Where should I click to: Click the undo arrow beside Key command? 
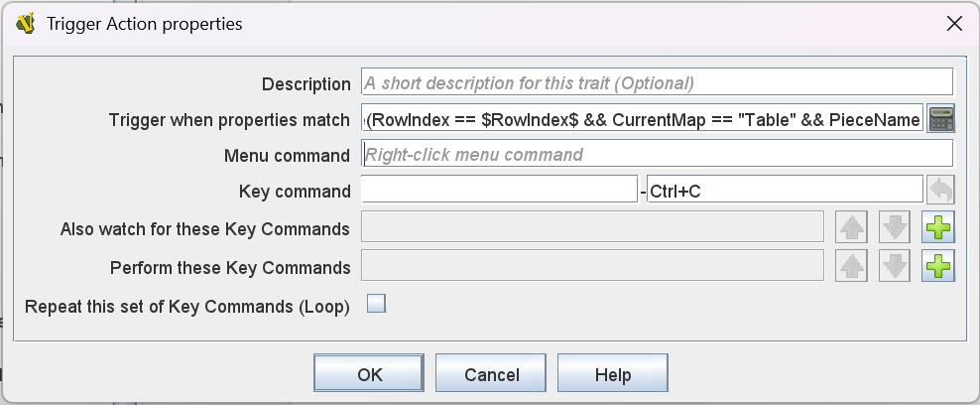[940, 191]
